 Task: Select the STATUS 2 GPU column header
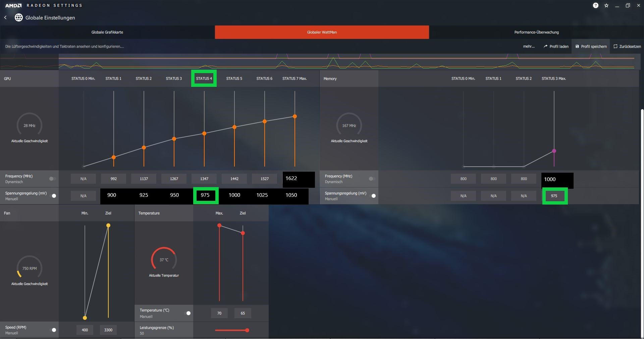144,78
